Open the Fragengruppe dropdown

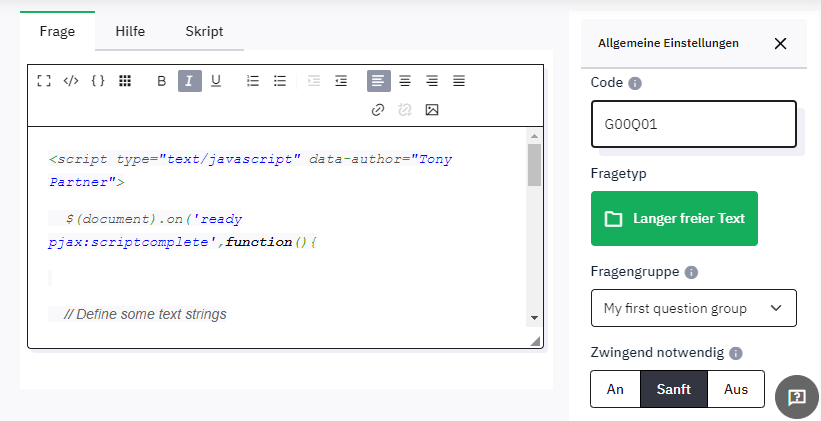coord(693,308)
